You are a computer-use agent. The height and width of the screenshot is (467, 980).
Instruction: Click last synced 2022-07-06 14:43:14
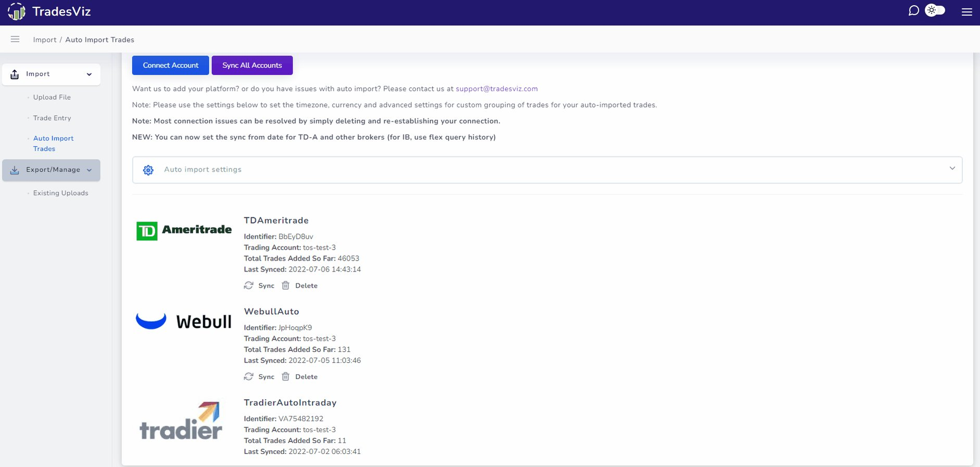tap(324, 269)
